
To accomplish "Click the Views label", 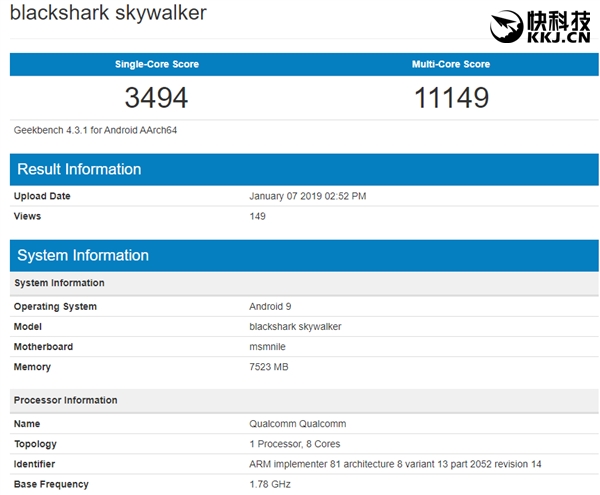I will pyautogui.click(x=27, y=216).
